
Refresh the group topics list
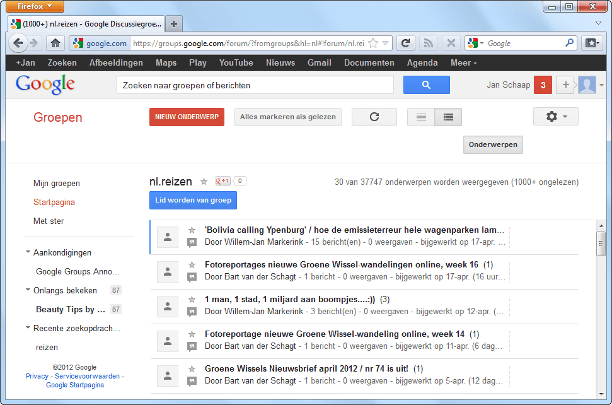click(374, 117)
